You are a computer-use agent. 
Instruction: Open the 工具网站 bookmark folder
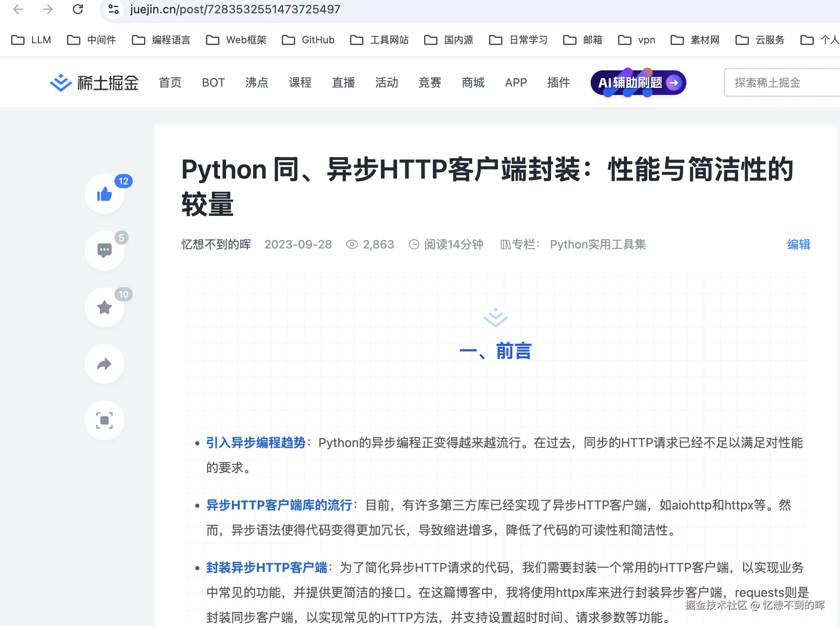coord(379,40)
